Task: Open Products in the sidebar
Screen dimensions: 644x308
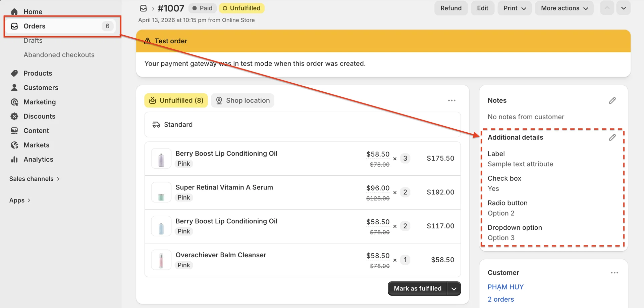Action: [38, 73]
